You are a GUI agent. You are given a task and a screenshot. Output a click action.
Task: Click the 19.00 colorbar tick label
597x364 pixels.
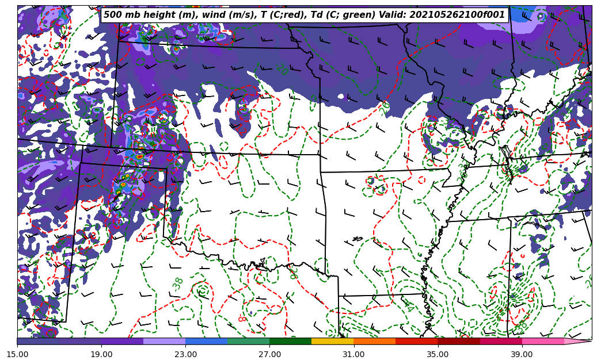click(x=101, y=355)
